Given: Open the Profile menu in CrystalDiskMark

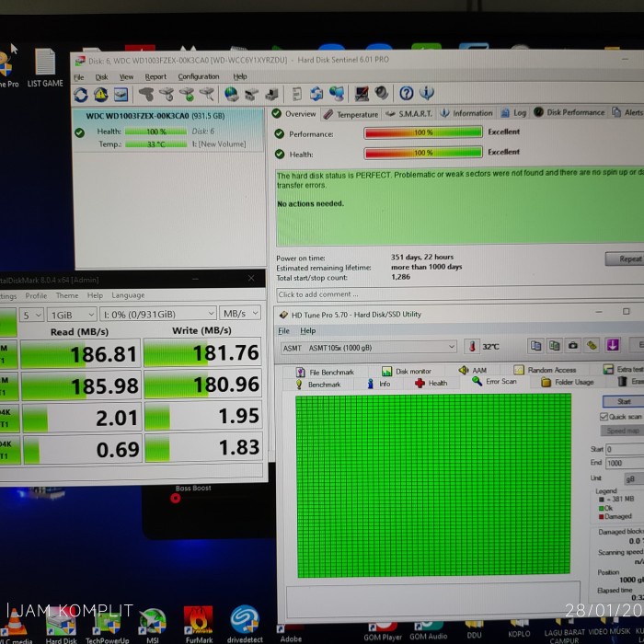Looking at the screenshot, I should tap(36, 296).
